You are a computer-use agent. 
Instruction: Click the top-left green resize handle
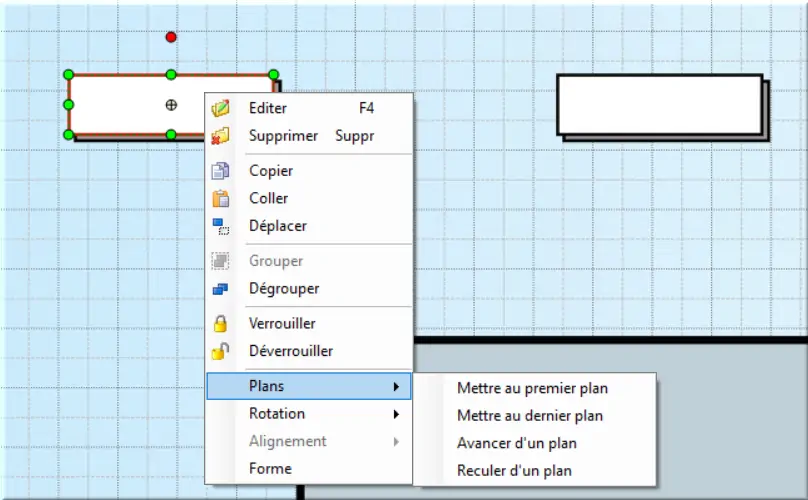pos(69,75)
